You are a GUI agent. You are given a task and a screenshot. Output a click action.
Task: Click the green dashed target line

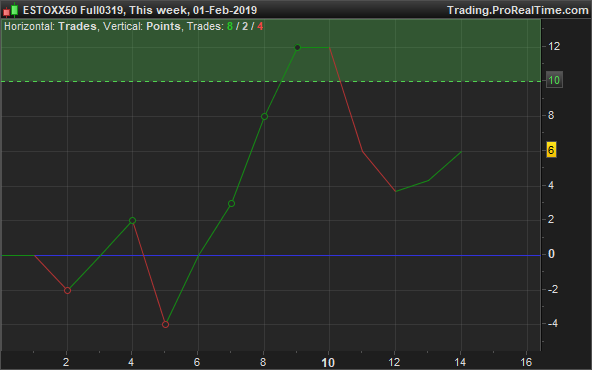[271, 81]
